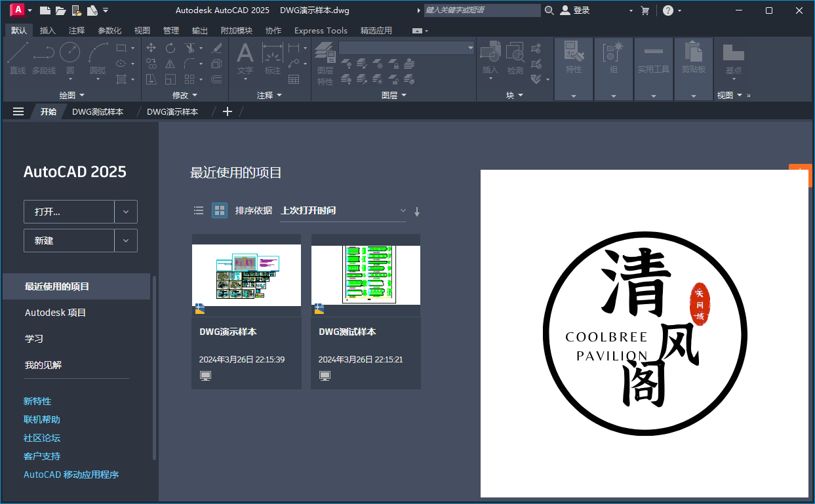Open the quick access toolbar customize dropdown
815x504 pixels.
tap(106, 10)
